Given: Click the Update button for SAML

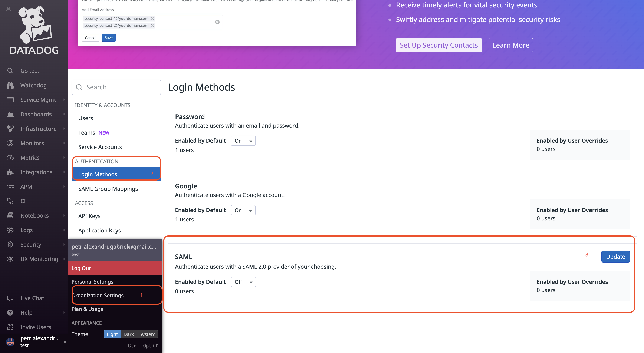Looking at the screenshot, I should click(x=615, y=256).
